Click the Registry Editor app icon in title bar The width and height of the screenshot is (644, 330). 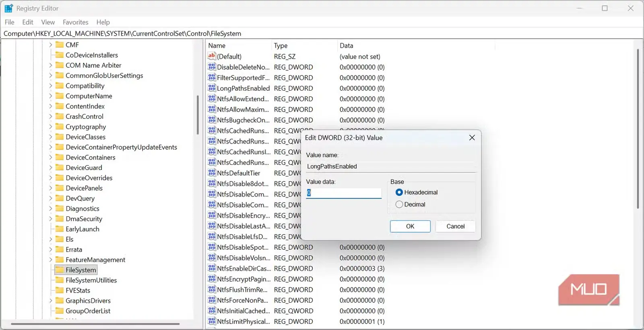[8, 8]
